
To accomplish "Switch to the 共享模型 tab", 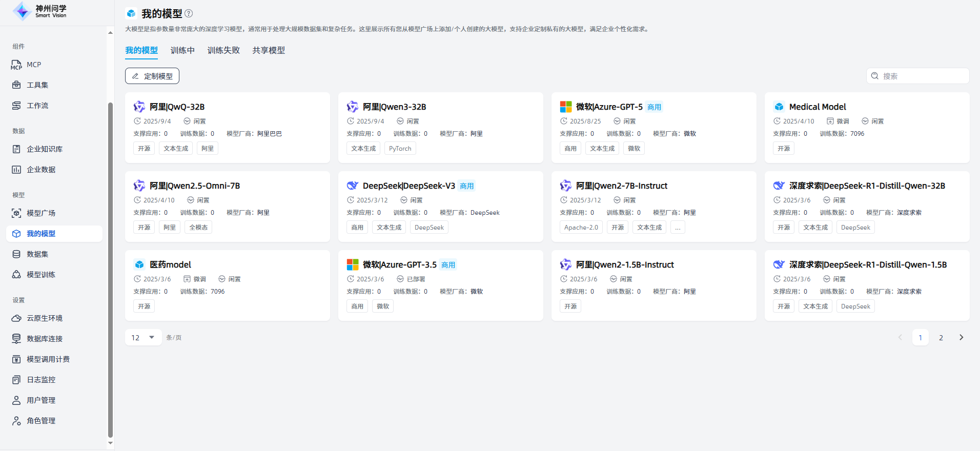I will point(269,50).
